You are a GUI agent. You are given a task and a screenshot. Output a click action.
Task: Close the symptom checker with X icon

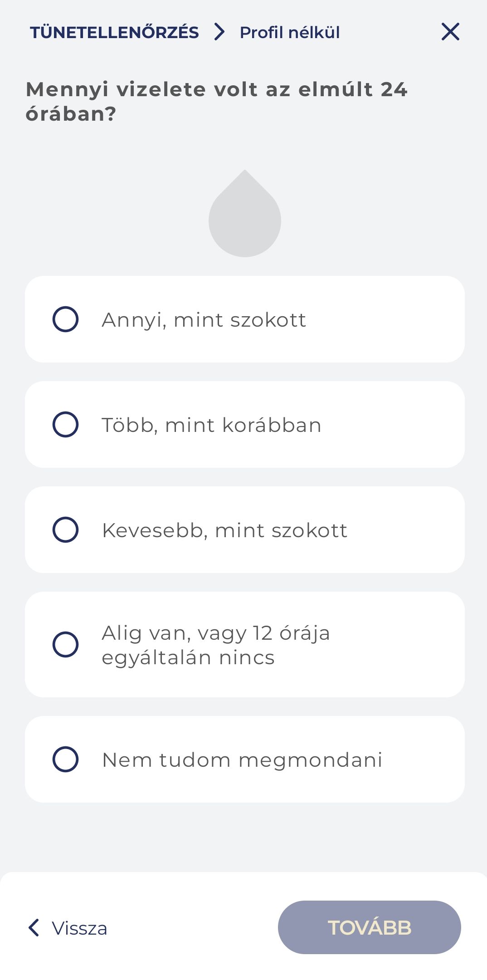[450, 32]
